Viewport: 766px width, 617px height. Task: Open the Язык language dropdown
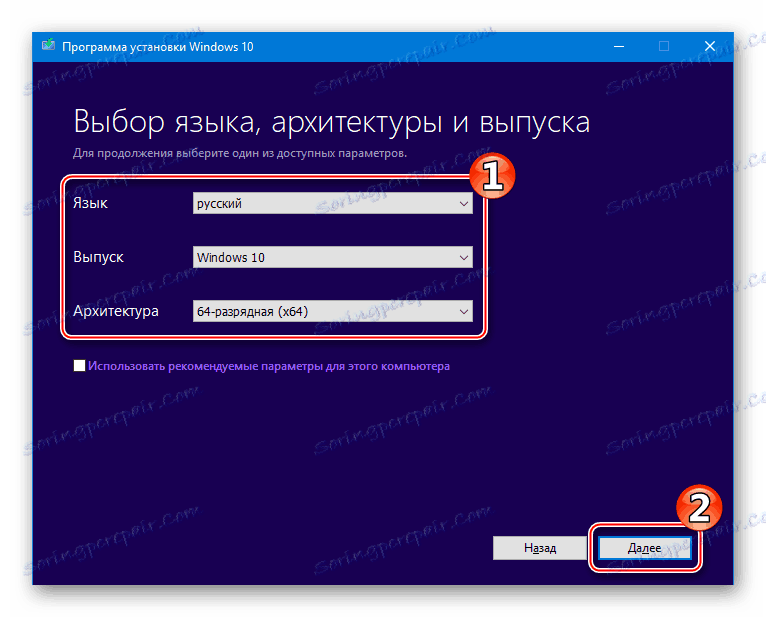(x=333, y=203)
